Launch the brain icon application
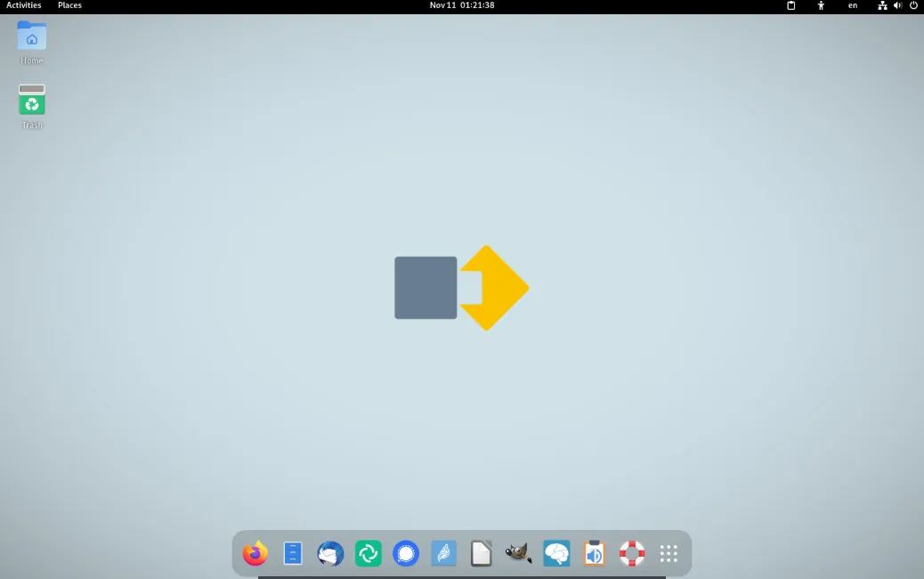 [x=556, y=553]
